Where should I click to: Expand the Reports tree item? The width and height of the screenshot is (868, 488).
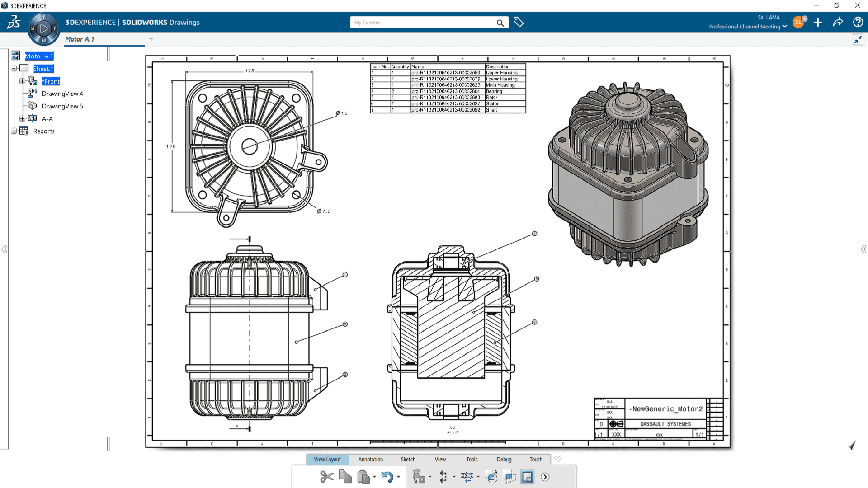coord(13,131)
